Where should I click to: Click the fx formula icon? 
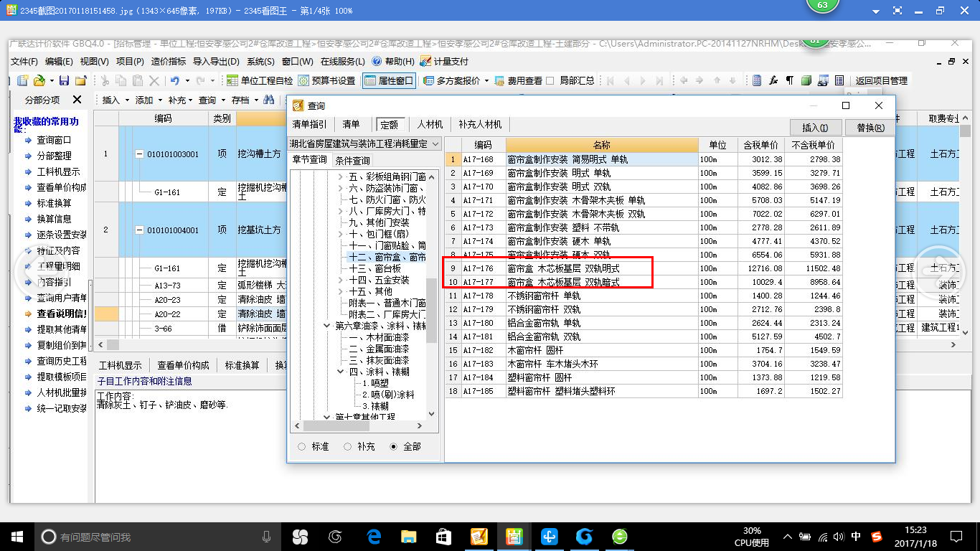pos(773,80)
